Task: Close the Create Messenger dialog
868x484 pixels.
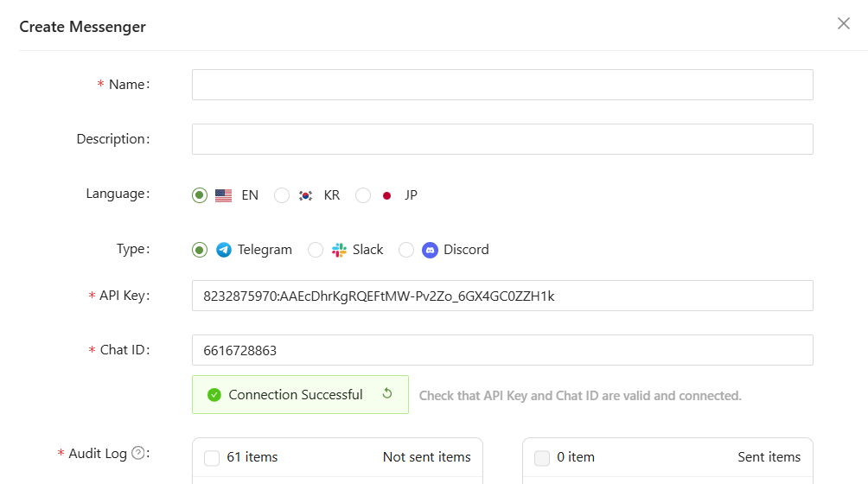Action: pos(844,23)
